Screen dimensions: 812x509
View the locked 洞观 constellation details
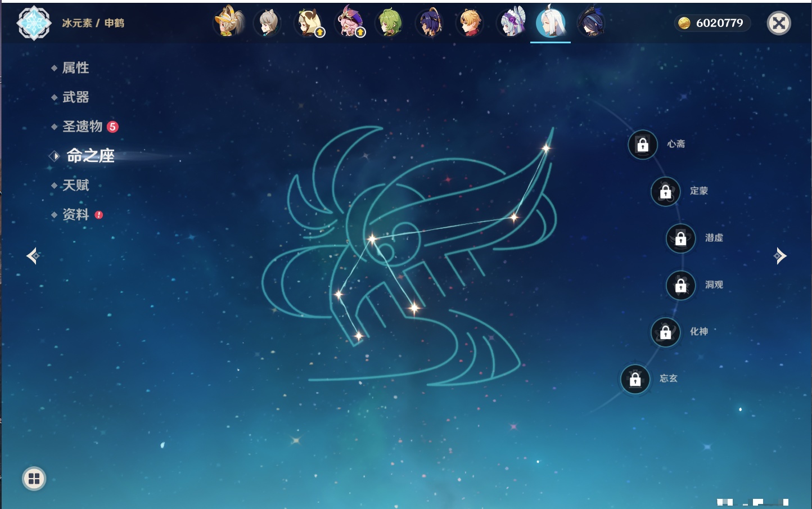pyautogui.click(x=680, y=286)
